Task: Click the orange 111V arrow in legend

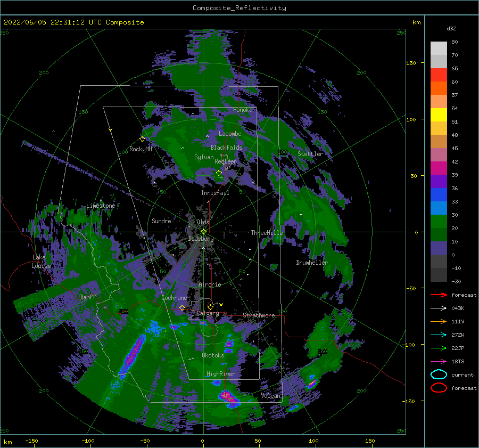Action: pyautogui.click(x=439, y=321)
